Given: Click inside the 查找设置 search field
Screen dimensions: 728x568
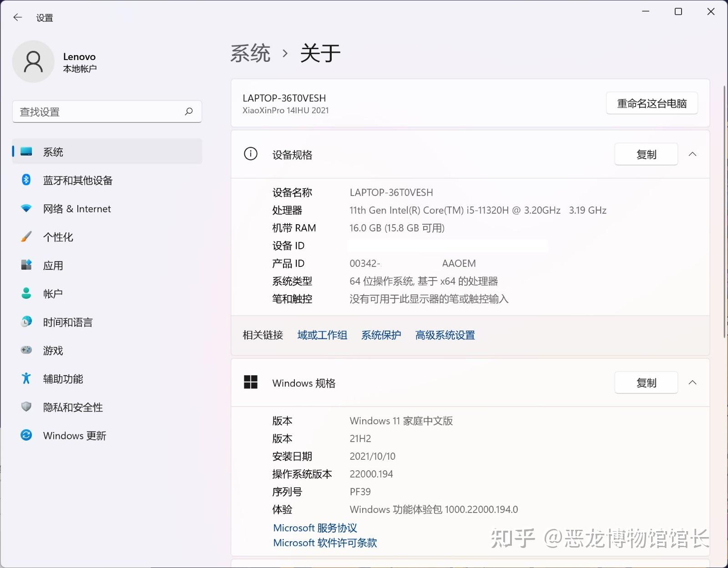Looking at the screenshot, I should coord(91,111).
